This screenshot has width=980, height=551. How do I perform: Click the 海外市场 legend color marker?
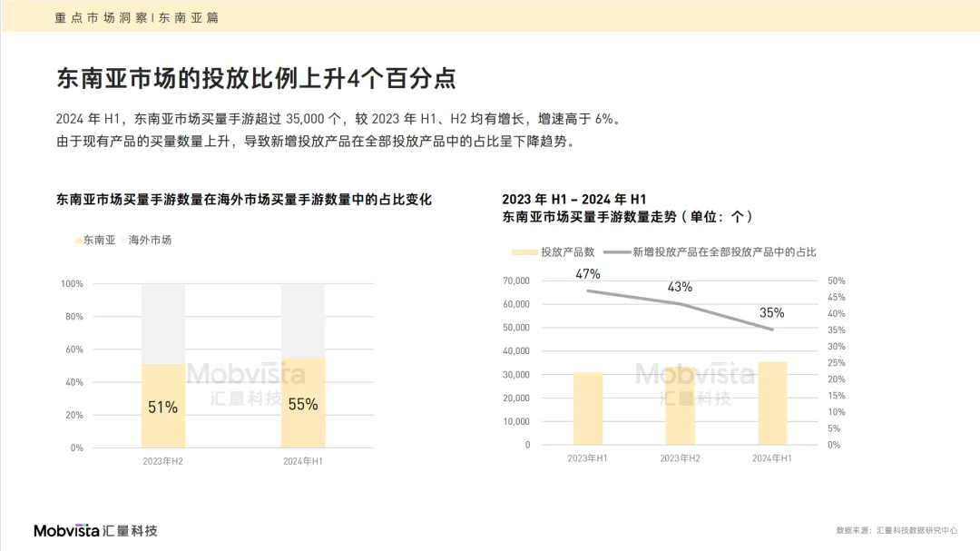point(123,241)
